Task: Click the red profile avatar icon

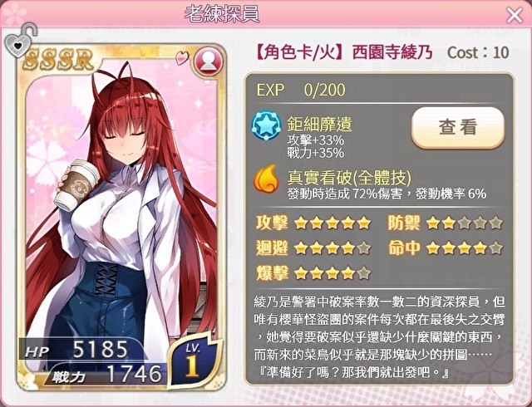Action: 208,61
